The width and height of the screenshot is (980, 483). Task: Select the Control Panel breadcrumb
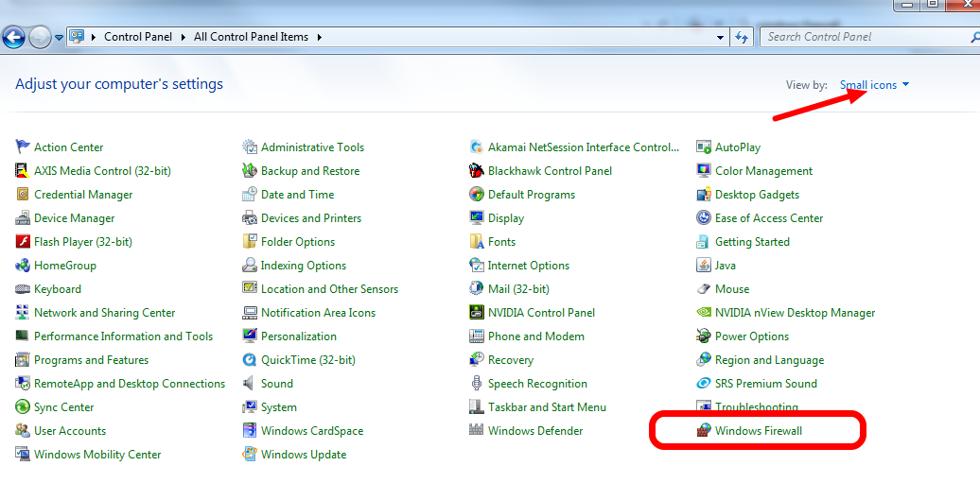pyautogui.click(x=138, y=37)
